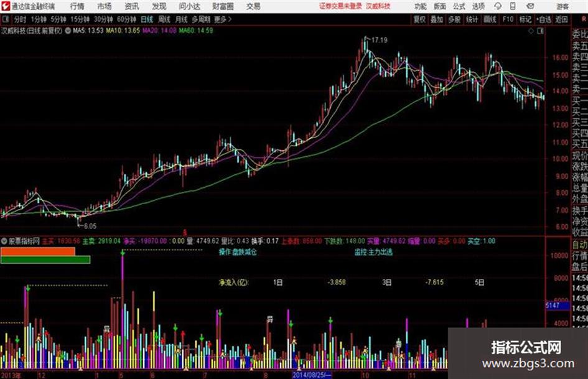Expand the 更多 periods list
This screenshot has width=588, height=379.
pos(223,19)
